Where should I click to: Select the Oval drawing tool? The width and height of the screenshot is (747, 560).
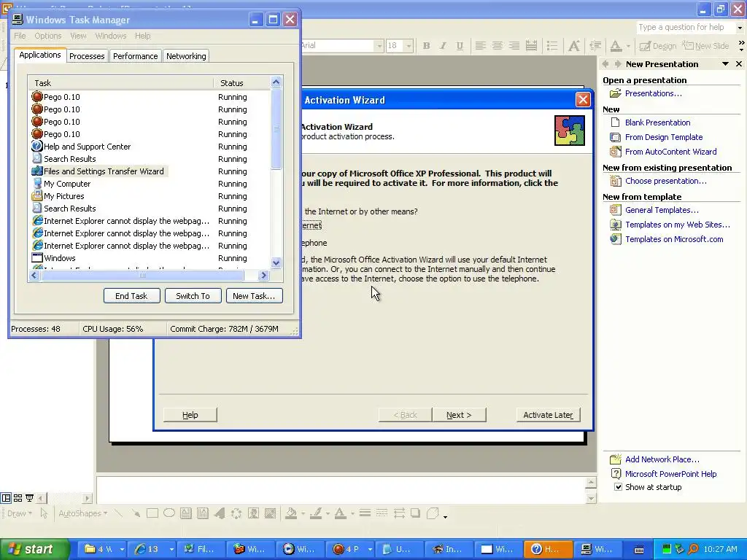pos(169,513)
